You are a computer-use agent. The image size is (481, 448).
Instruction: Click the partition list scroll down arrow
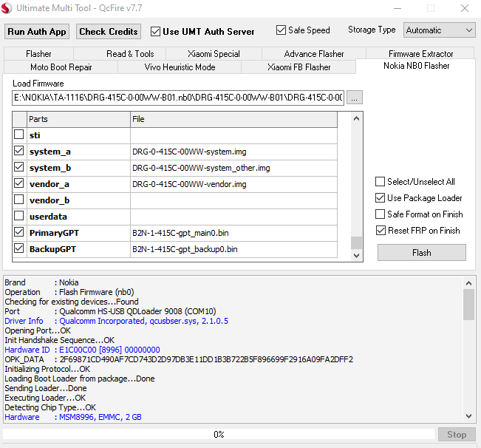356,255
